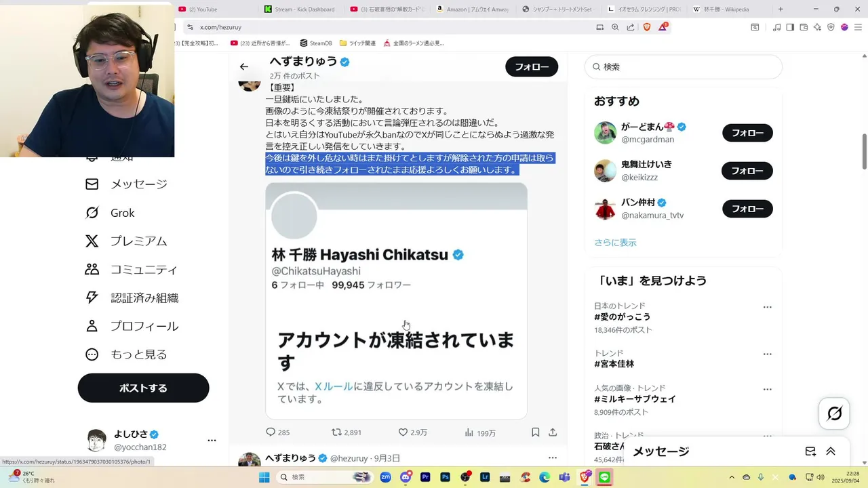Open 全国のラーメン bookmark
Image resolution: width=868 pixels, height=488 pixels.
pyautogui.click(x=414, y=43)
